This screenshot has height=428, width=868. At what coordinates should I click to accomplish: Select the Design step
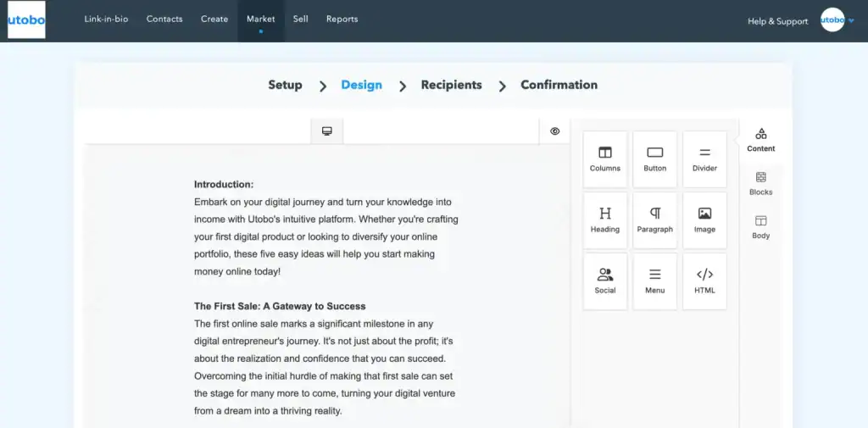pyautogui.click(x=361, y=85)
